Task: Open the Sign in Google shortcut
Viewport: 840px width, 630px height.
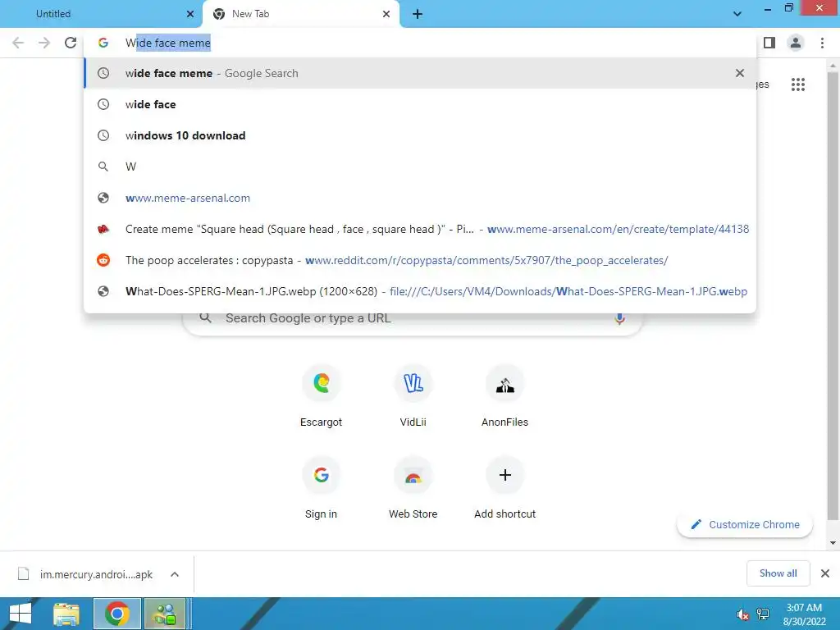Action: [x=321, y=489]
